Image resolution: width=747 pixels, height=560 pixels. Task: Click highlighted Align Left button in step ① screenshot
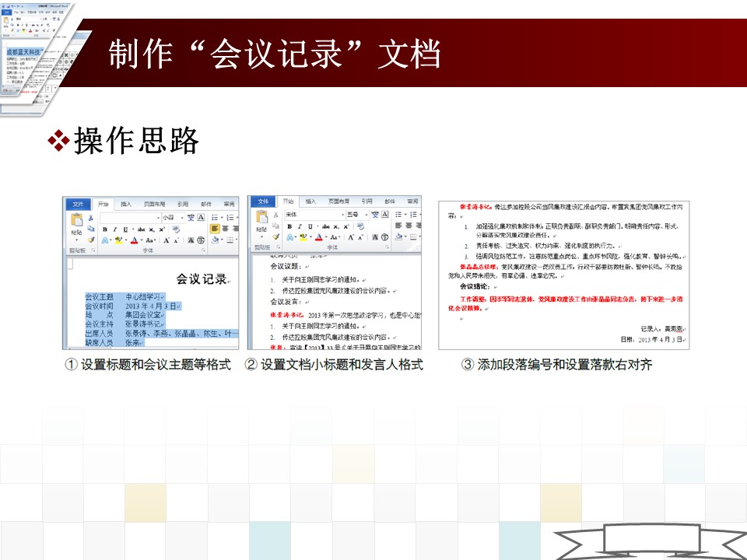point(216,229)
